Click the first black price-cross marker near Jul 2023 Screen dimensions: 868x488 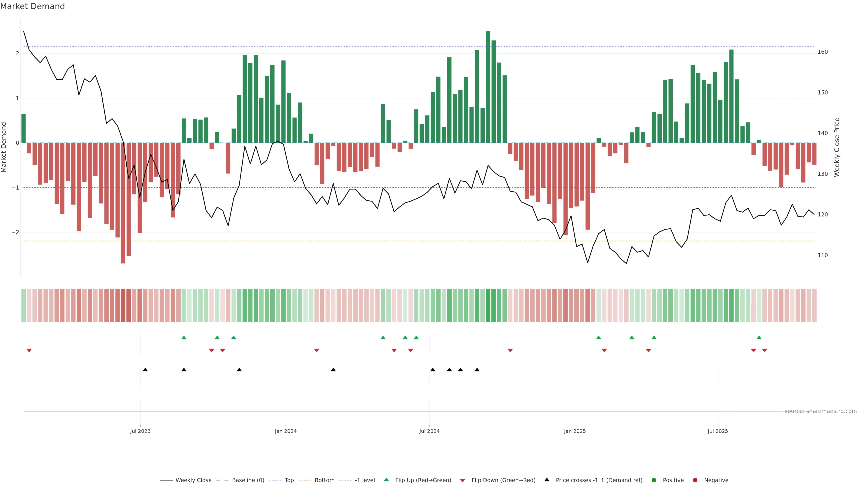pos(145,370)
